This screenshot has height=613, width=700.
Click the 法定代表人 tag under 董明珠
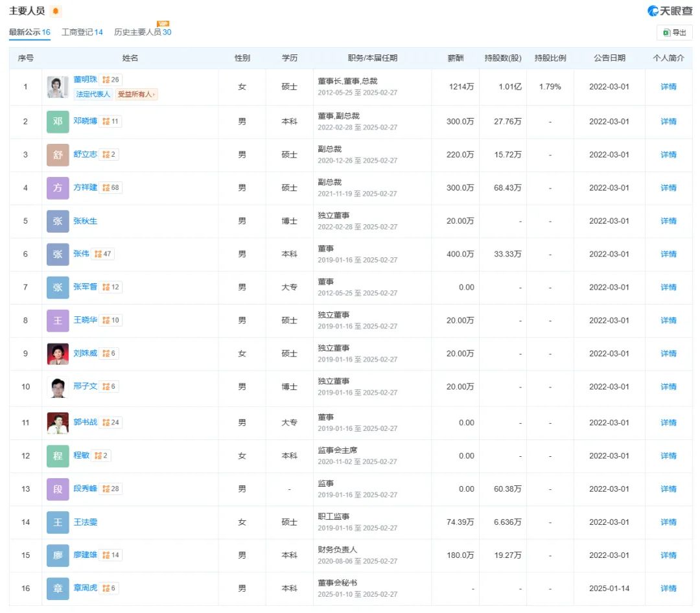(93, 95)
